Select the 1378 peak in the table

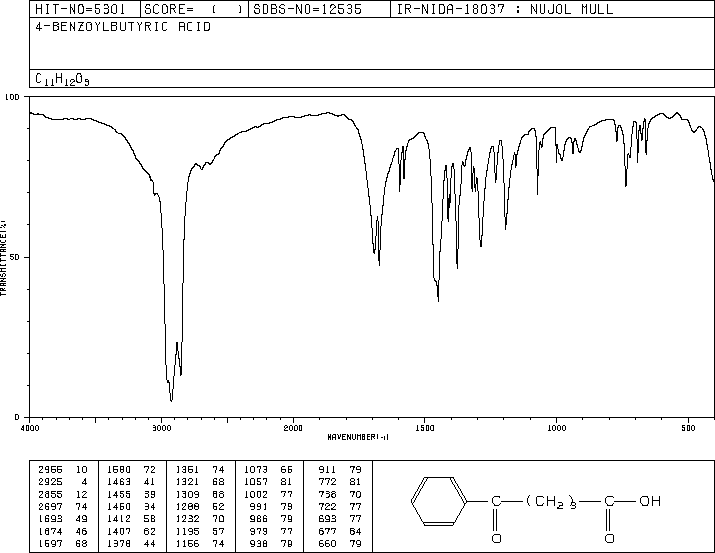(x=119, y=543)
